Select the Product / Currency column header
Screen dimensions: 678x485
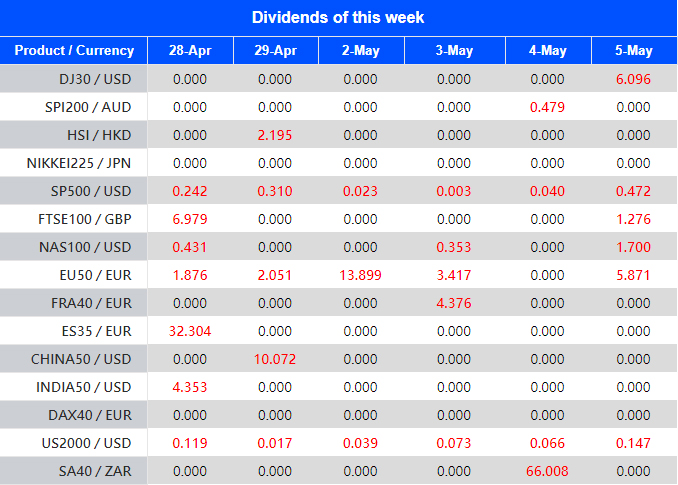point(74,51)
